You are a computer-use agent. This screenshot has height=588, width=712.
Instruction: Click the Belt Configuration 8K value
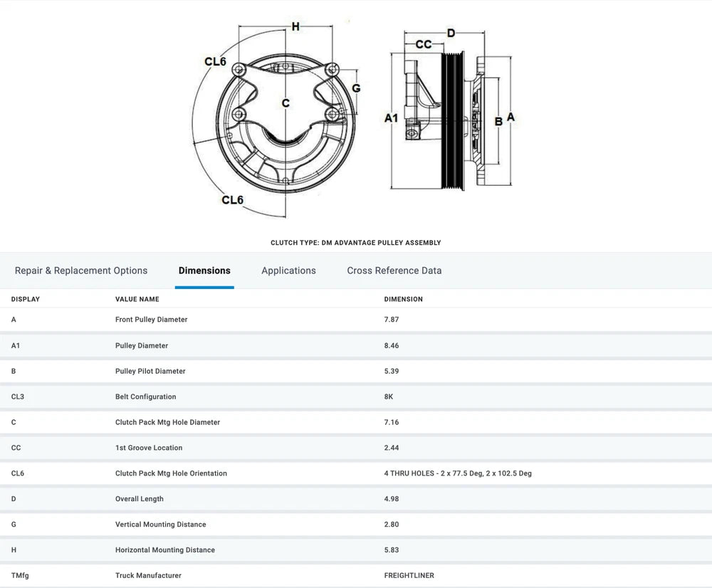[389, 397]
